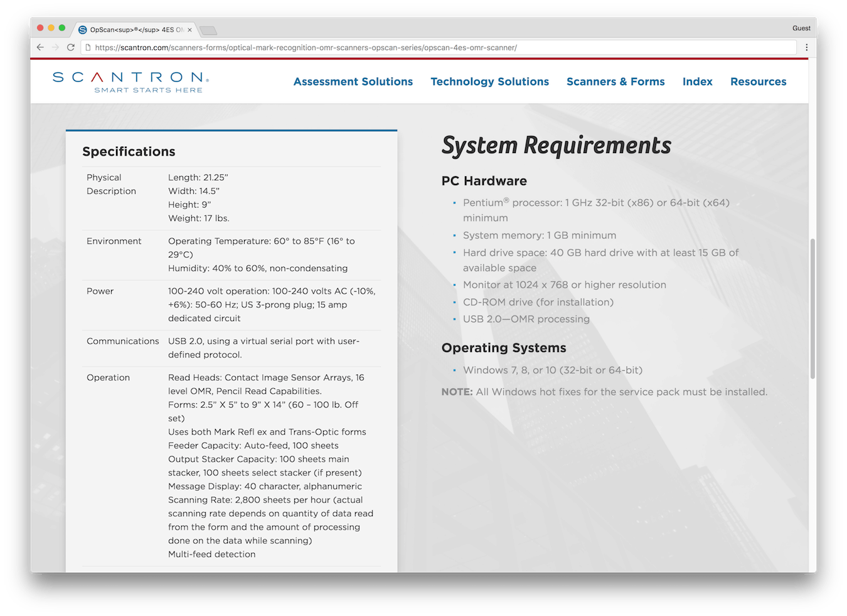Open the Resources menu
The height and width of the screenshot is (616, 847).
758,82
